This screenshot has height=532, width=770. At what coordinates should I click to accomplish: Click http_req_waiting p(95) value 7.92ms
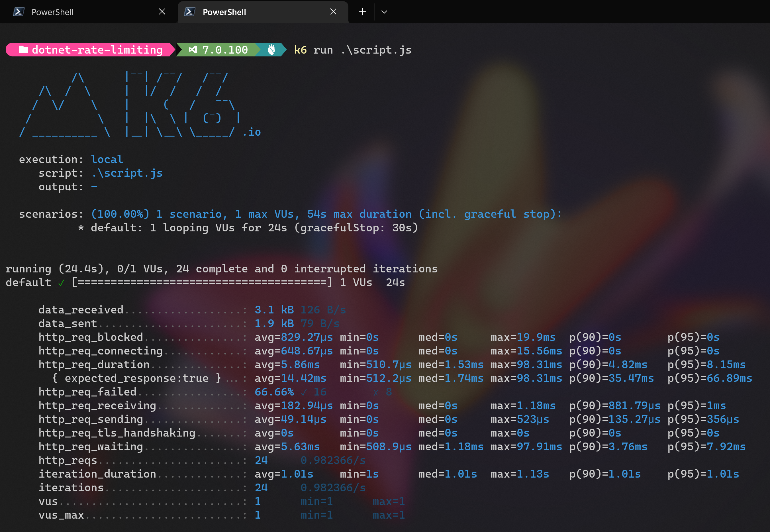726,447
